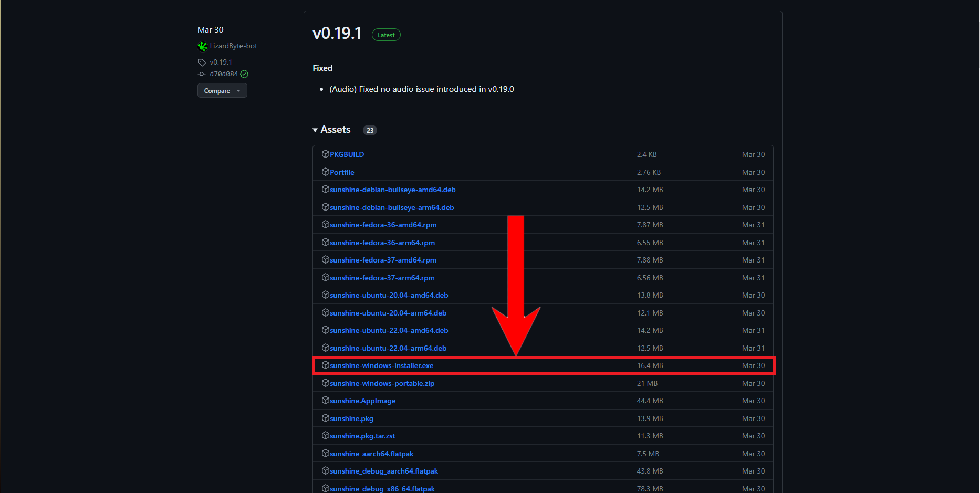980x493 pixels.
Task: Click package icon for sunshine_debug_aarch64.flatpak
Action: (326, 470)
